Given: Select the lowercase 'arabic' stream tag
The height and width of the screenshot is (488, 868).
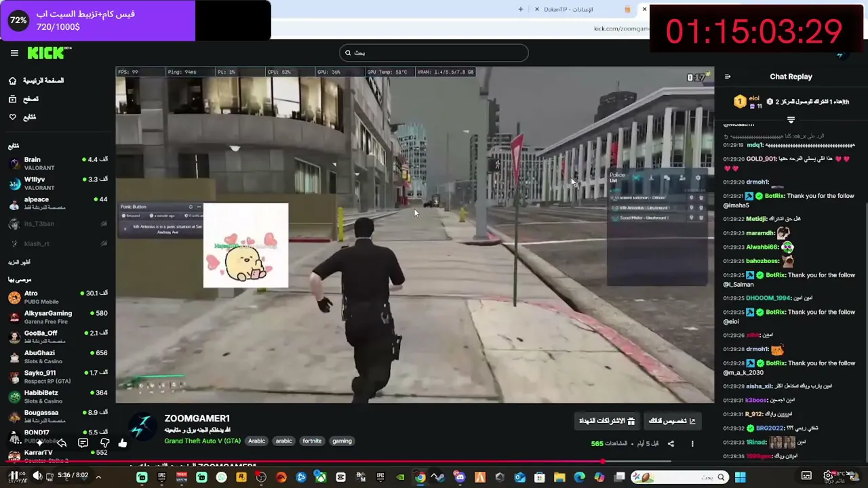Looking at the screenshot, I should pyautogui.click(x=283, y=441).
